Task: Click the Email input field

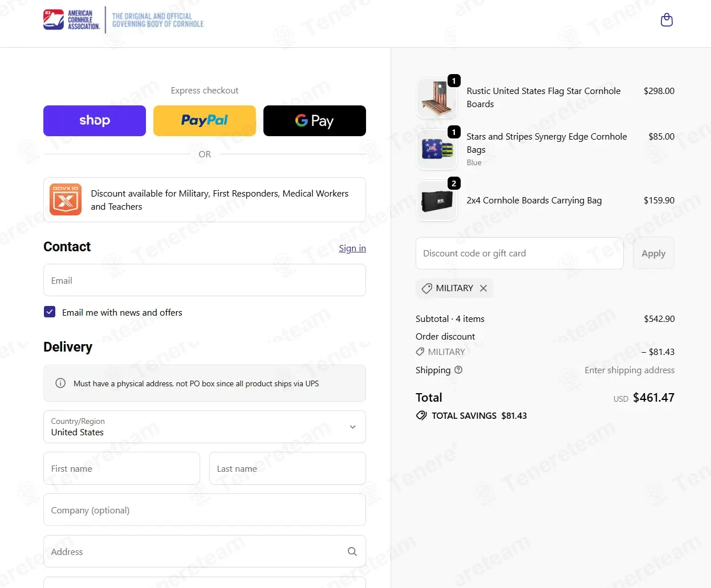Action: (x=205, y=280)
